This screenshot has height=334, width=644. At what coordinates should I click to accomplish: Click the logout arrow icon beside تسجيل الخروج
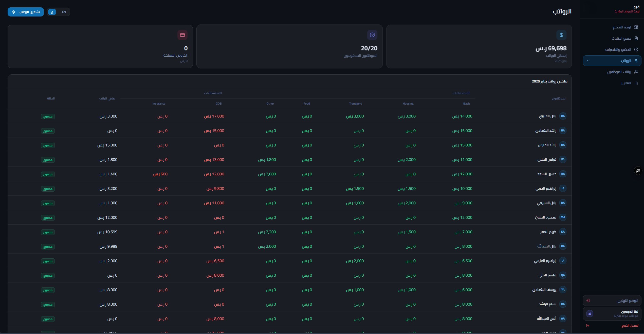tap(588, 326)
